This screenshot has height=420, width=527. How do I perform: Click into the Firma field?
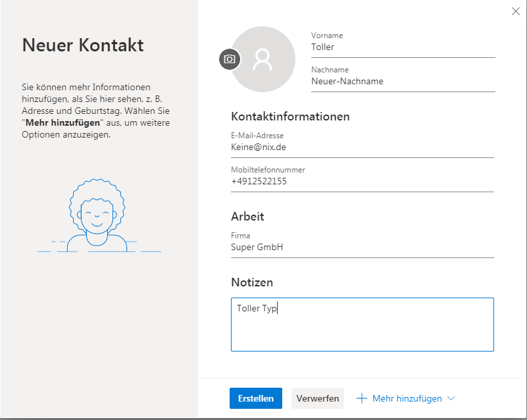(x=362, y=248)
